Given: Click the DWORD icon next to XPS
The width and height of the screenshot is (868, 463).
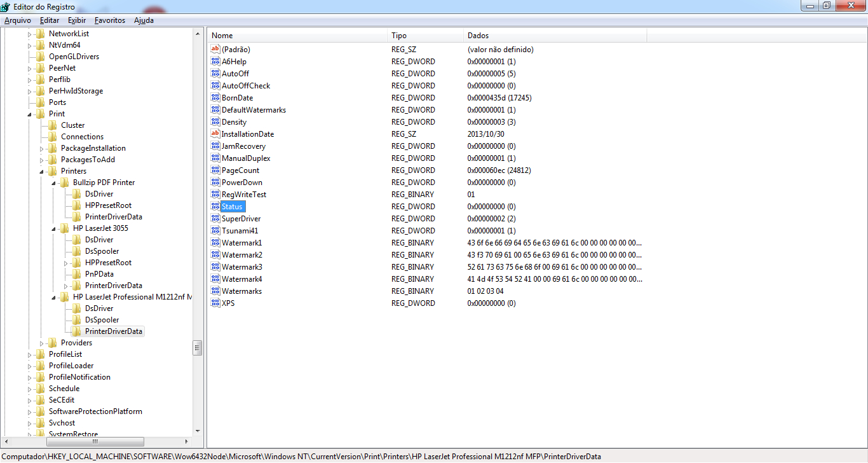Looking at the screenshot, I should pos(215,303).
